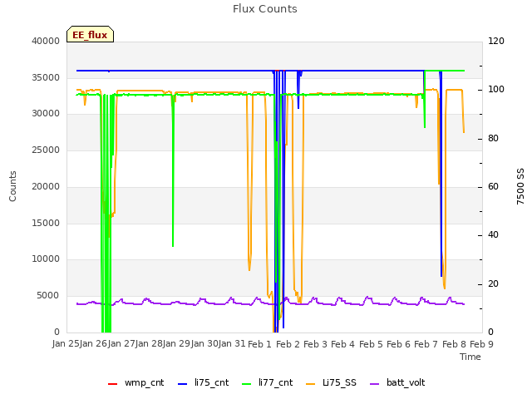Viewport: 532px width, 399px height.
Task: Click the Jan 26 x-axis date label
Action: 94,343
